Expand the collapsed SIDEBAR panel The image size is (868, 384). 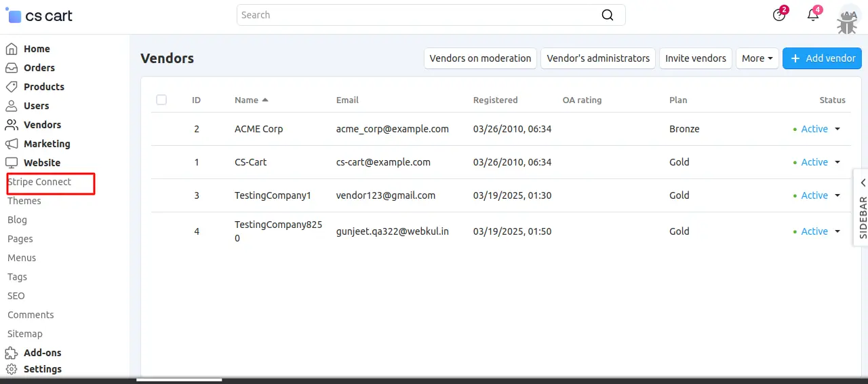coord(861,207)
